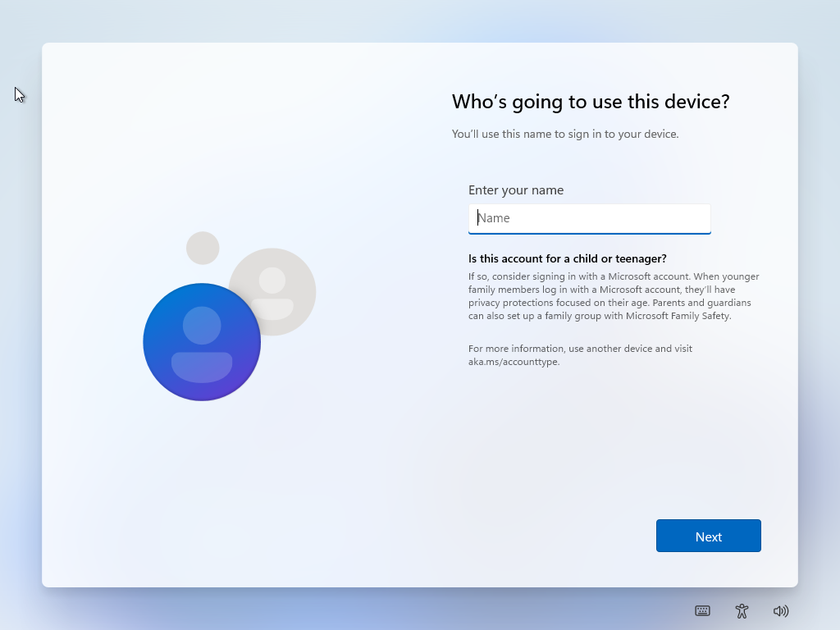Click the "Enter your name" label
This screenshot has width=840, height=630.
(x=516, y=190)
